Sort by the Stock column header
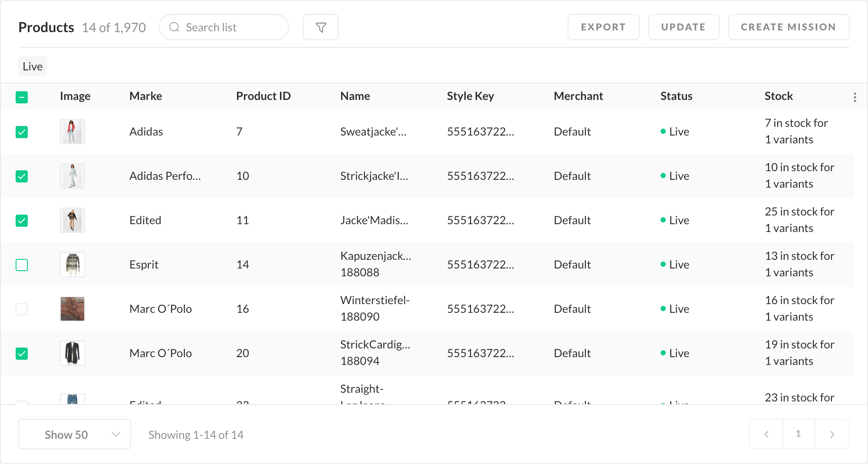Image resolution: width=868 pixels, height=464 pixels. coord(778,96)
